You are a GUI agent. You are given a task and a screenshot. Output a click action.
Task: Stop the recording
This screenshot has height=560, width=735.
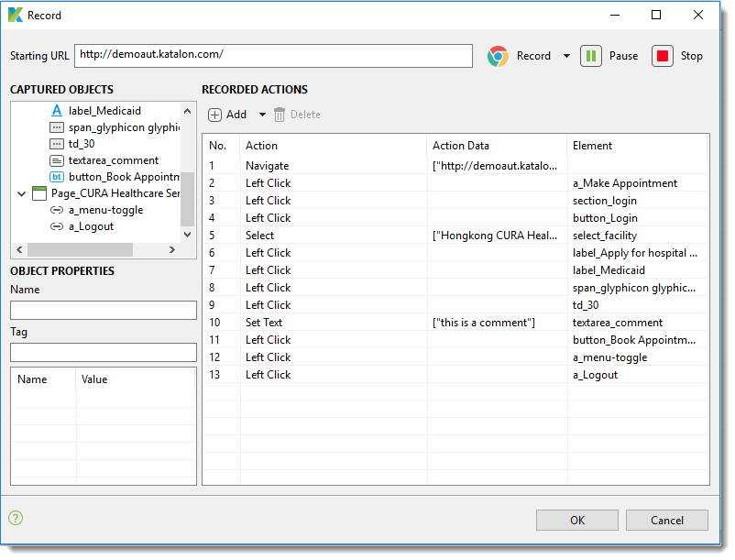tap(663, 56)
